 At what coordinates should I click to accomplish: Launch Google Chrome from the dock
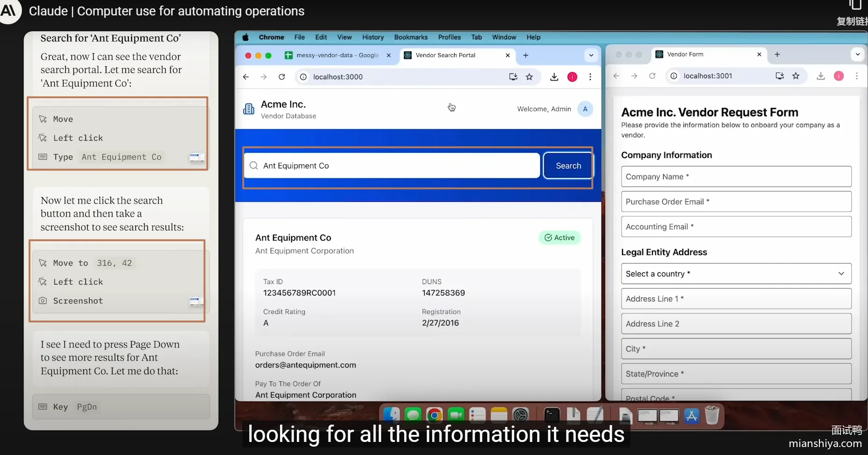click(434, 415)
